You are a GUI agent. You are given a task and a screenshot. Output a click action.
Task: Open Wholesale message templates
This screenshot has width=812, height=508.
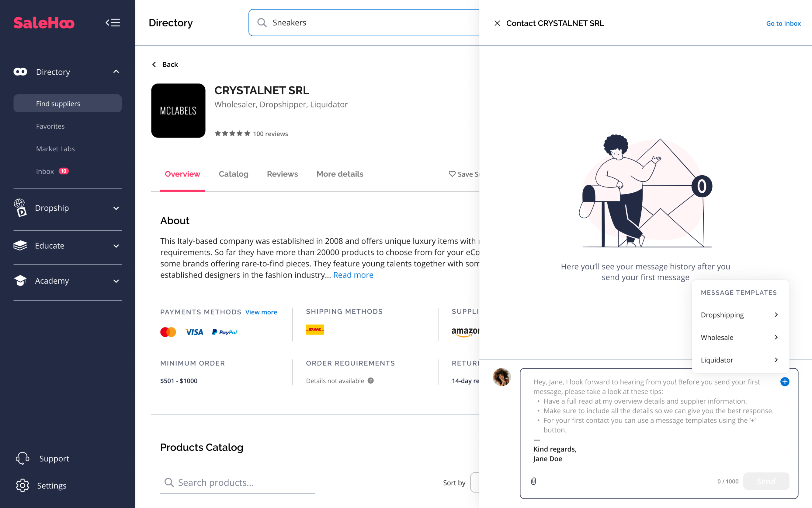[x=739, y=337]
